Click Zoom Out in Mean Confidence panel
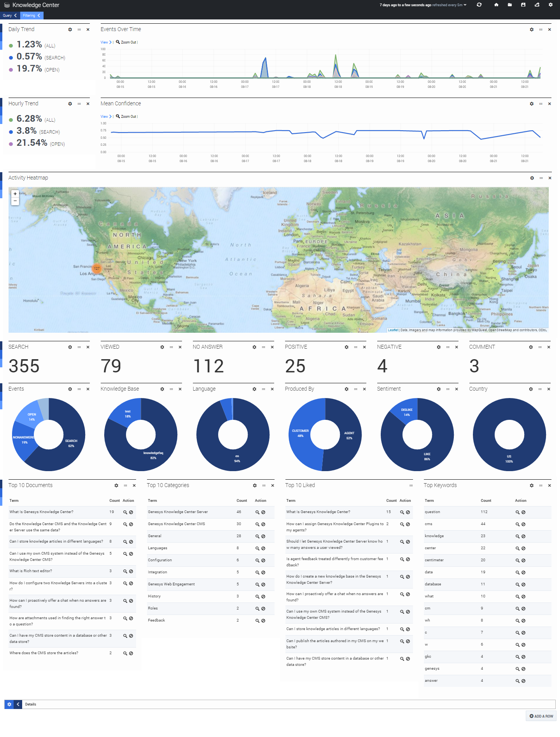Image resolution: width=560 pixels, height=737 pixels. point(128,117)
